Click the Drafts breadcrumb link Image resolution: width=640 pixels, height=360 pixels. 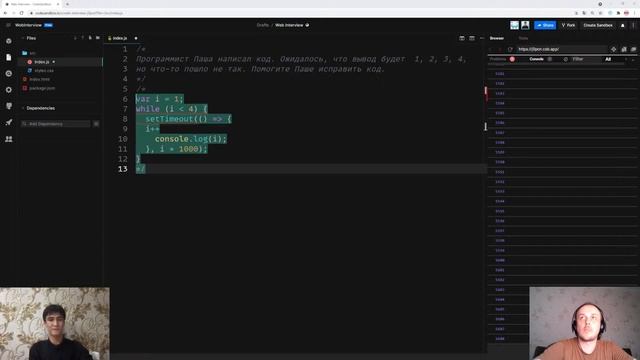coord(262,25)
